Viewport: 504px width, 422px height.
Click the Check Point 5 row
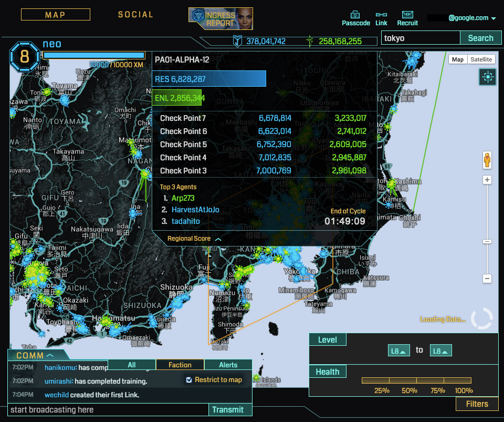point(263,145)
